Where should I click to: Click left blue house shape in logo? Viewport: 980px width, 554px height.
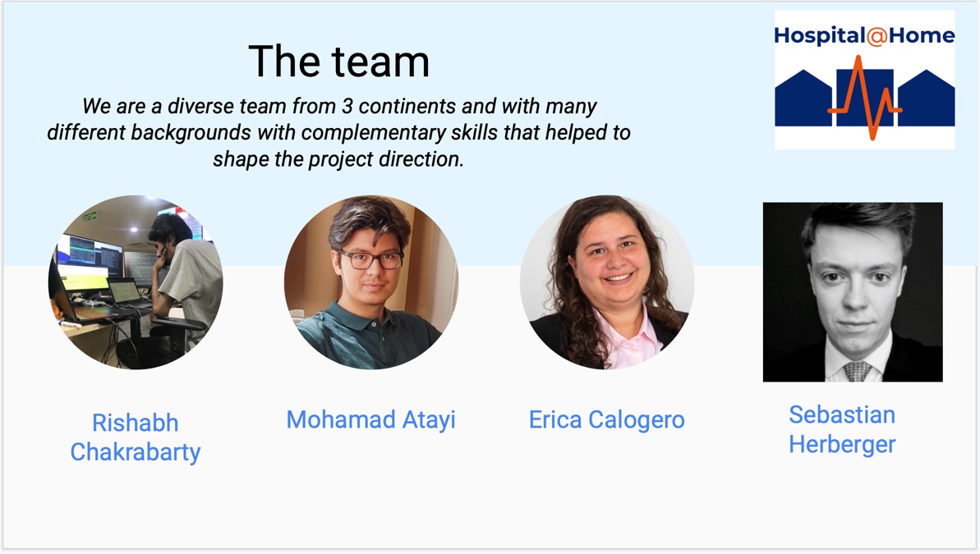click(x=803, y=98)
